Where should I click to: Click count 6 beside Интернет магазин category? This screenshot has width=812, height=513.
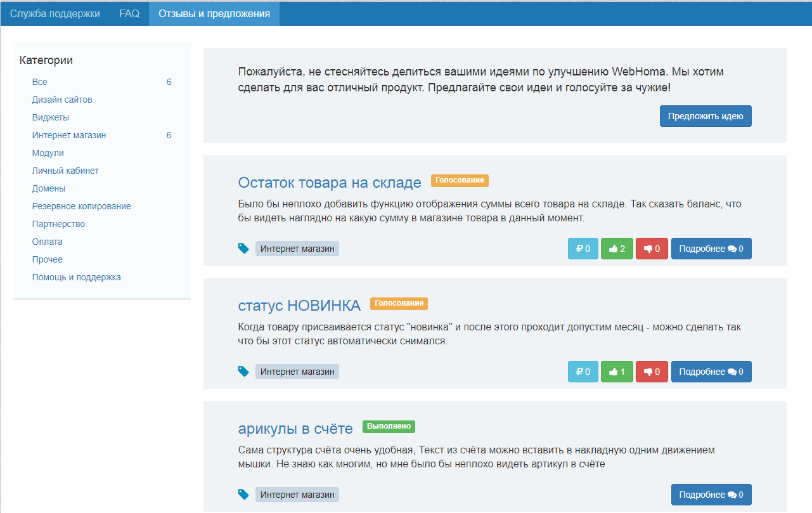[x=169, y=135]
